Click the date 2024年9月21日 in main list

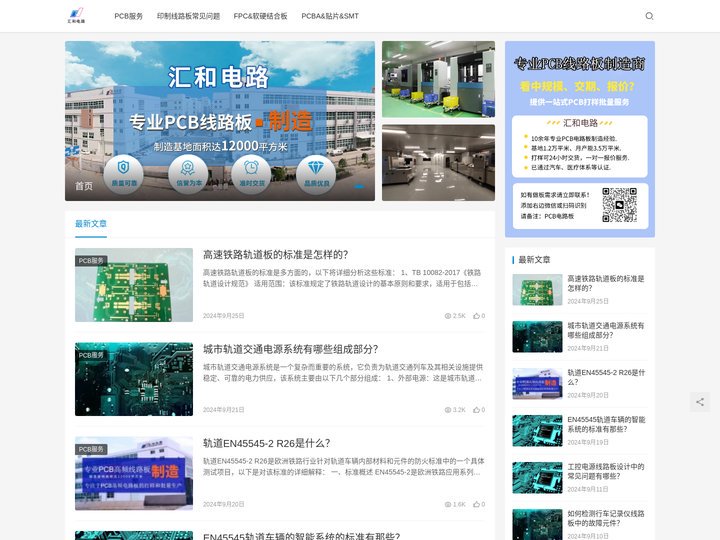[x=224, y=410]
